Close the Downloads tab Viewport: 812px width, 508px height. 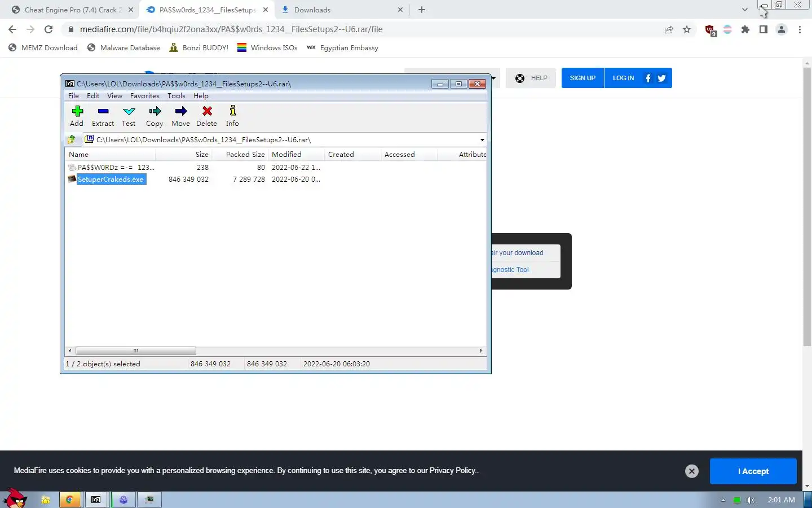[x=400, y=10]
